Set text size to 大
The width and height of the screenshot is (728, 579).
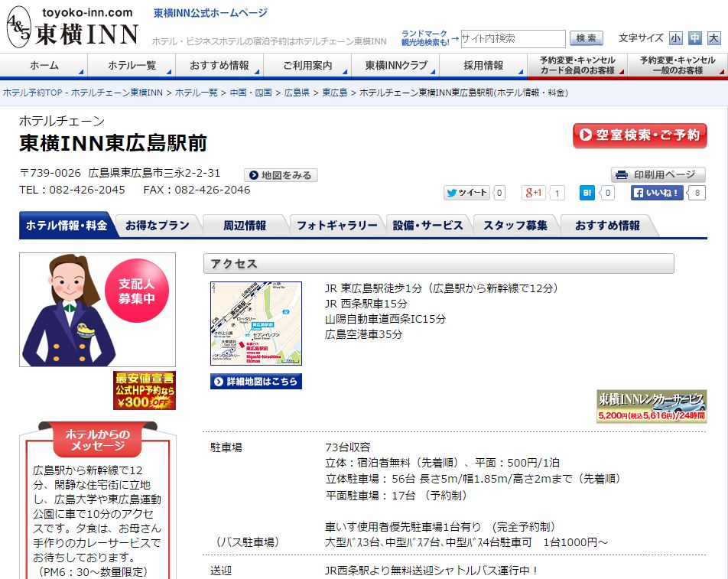click(713, 38)
